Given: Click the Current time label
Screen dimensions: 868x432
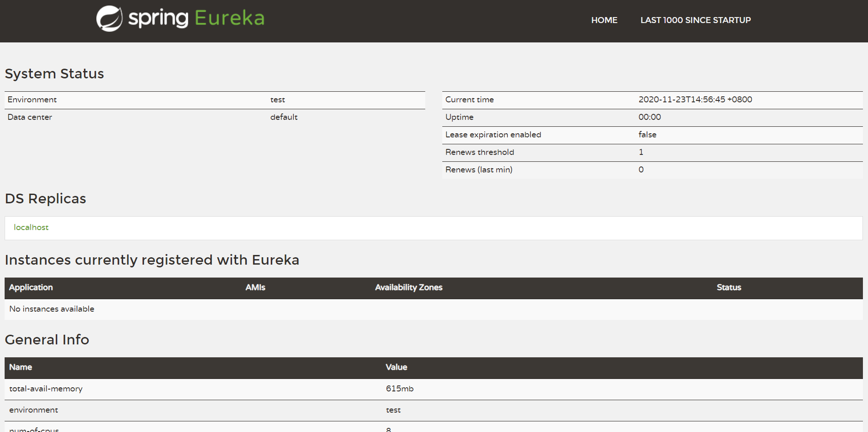Looking at the screenshot, I should click(x=470, y=100).
